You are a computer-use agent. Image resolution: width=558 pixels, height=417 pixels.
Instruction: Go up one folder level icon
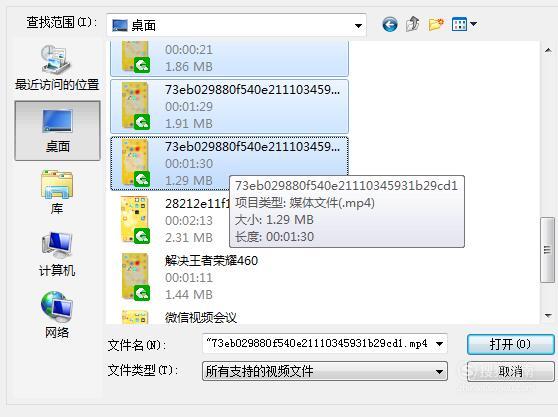click(412, 25)
